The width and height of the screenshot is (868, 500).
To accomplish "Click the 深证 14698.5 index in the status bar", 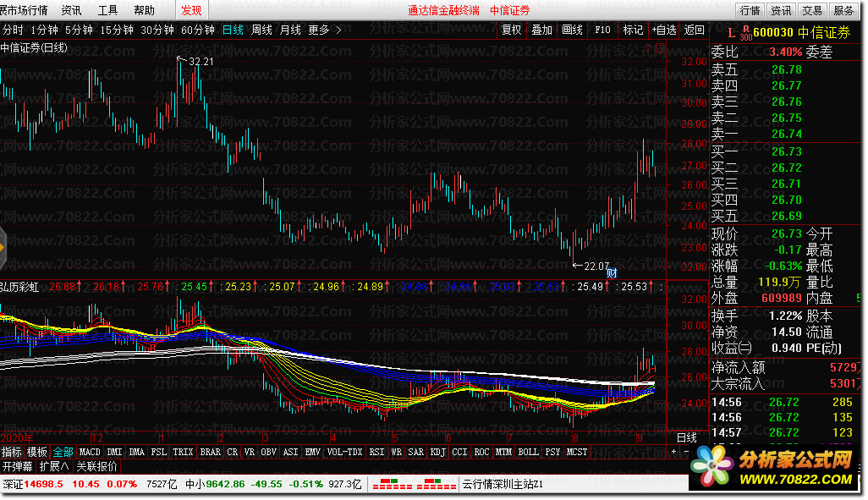I will point(70,485).
